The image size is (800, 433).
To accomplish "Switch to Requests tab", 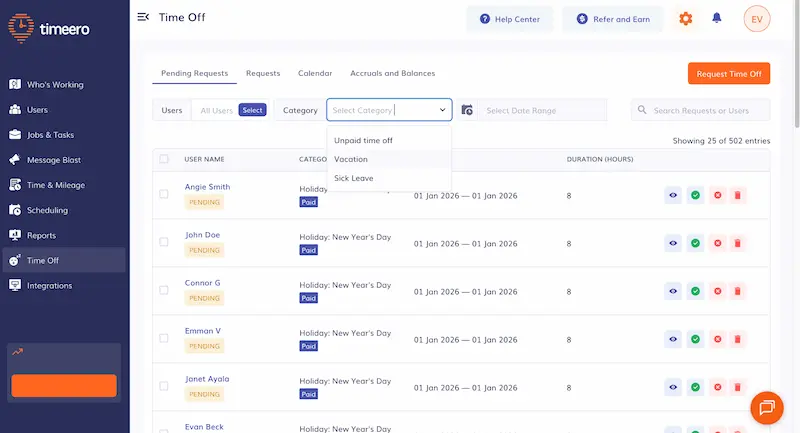I will pos(263,73).
